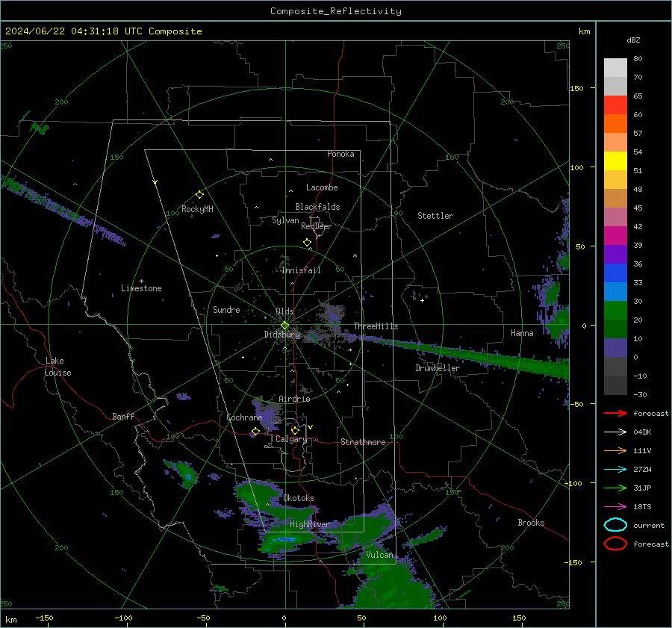Click the Composite_Reflectivity title

(x=336, y=11)
